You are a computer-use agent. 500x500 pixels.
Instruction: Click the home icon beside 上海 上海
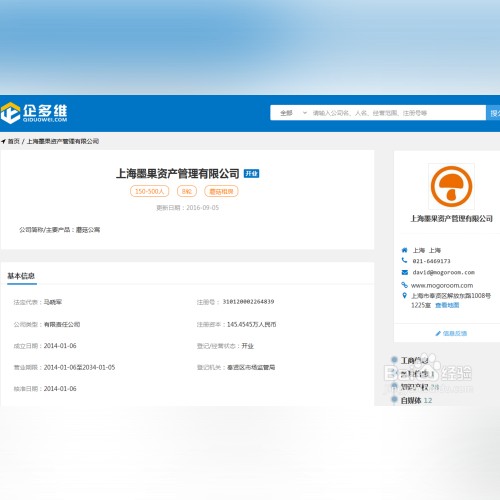[x=404, y=250]
